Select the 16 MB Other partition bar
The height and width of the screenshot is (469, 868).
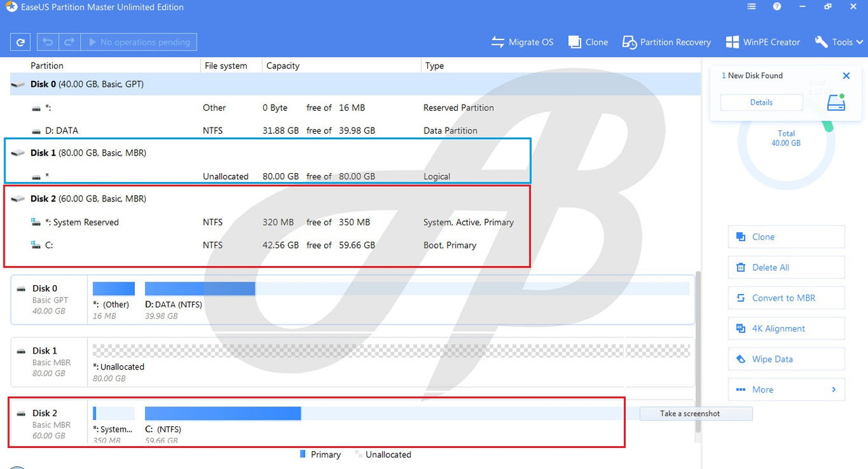[x=114, y=288]
